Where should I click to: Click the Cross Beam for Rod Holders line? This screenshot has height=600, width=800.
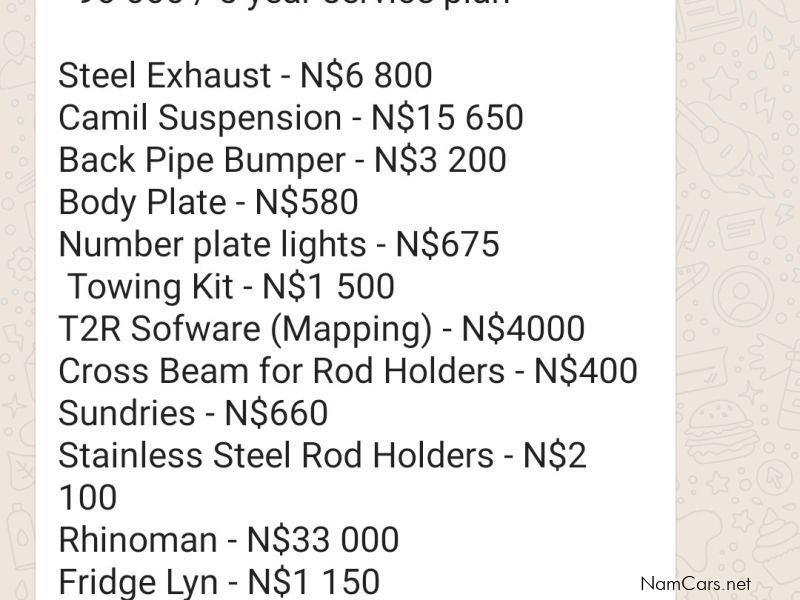(347, 371)
